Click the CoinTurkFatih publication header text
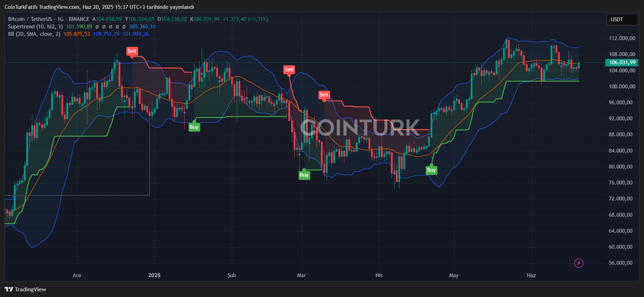The height and width of the screenshot is (297, 644). 99,7
